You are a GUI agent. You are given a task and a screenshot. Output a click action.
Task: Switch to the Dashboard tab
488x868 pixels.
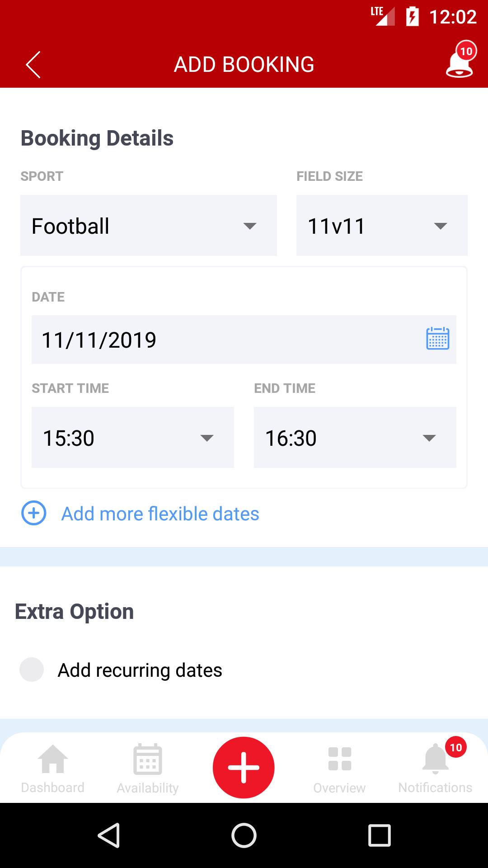[x=52, y=769]
